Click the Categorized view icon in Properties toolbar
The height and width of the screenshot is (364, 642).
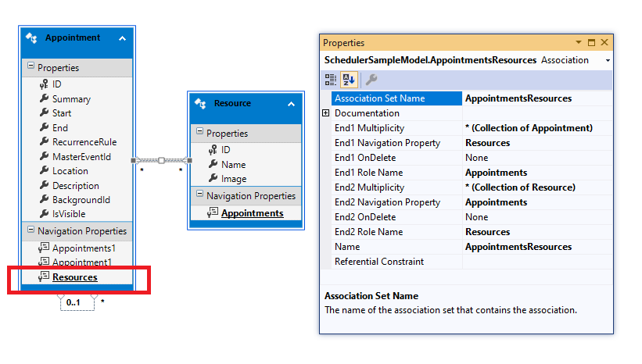point(331,80)
